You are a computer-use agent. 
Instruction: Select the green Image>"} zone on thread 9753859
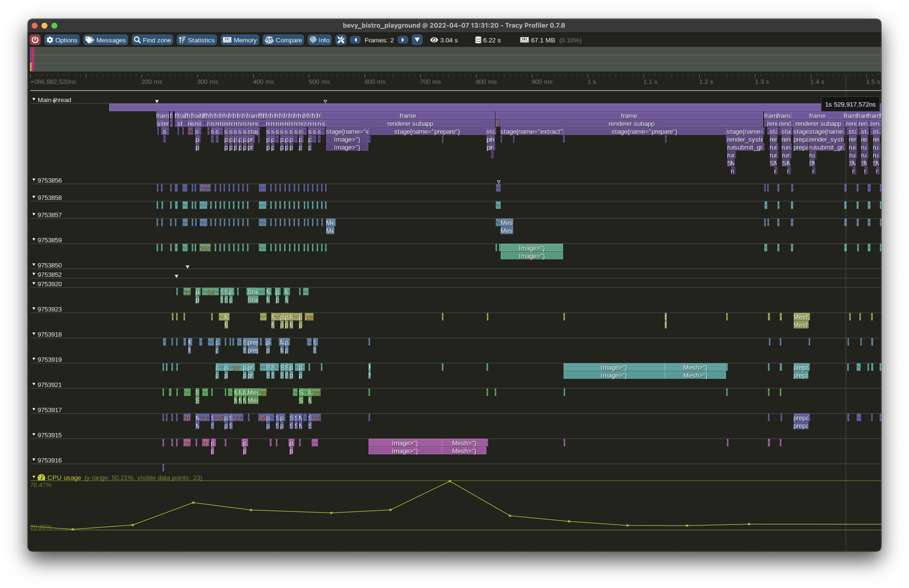point(532,248)
